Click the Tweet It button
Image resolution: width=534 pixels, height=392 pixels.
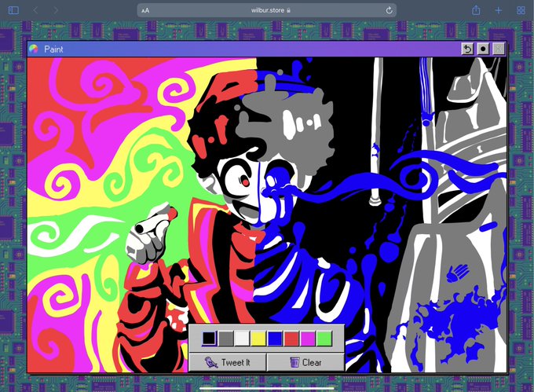pyautogui.click(x=228, y=362)
